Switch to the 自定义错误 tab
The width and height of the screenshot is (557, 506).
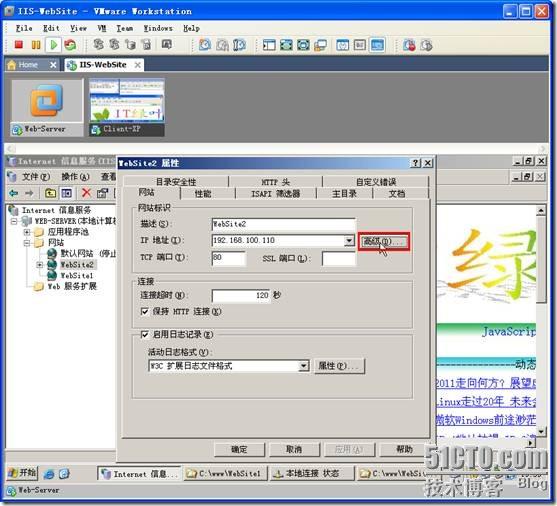pyautogui.click(x=376, y=182)
